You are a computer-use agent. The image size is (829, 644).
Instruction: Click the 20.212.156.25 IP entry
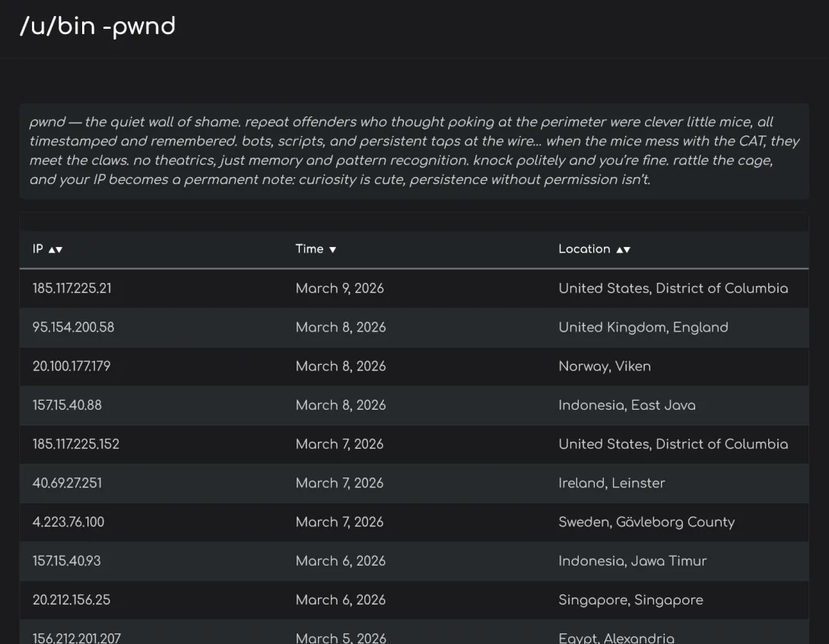click(71, 599)
